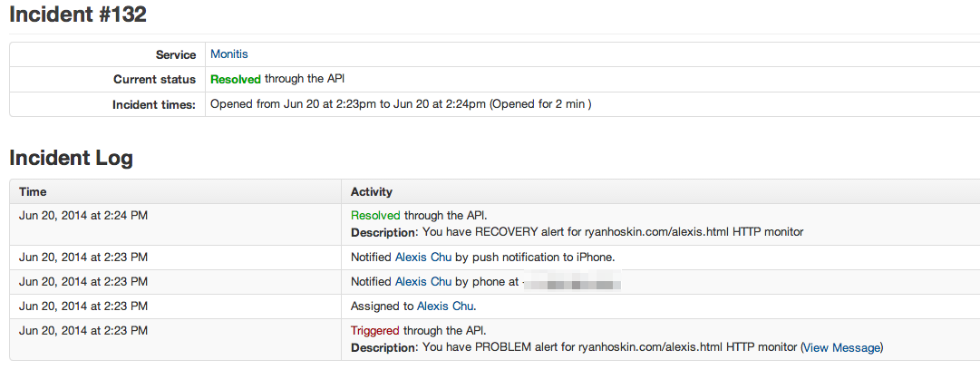Click the blurred phone number

(x=571, y=283)
